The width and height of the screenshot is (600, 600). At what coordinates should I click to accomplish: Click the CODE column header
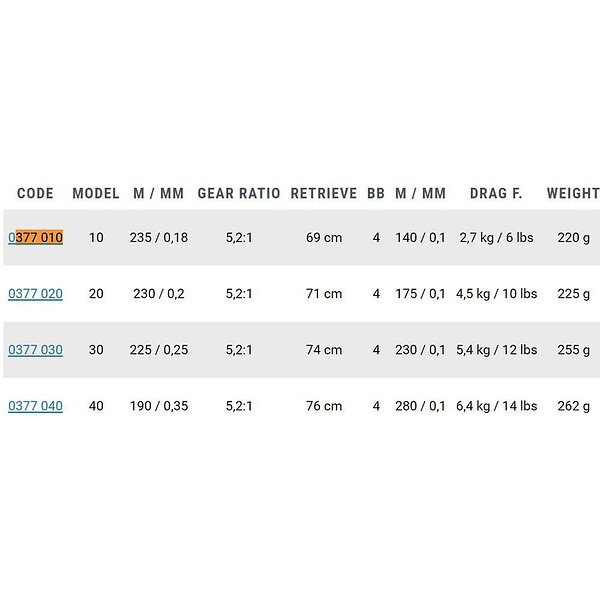35,193
